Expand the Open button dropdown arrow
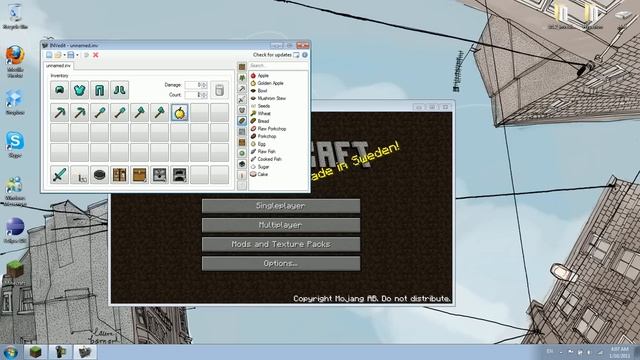 tap(64, 55)
